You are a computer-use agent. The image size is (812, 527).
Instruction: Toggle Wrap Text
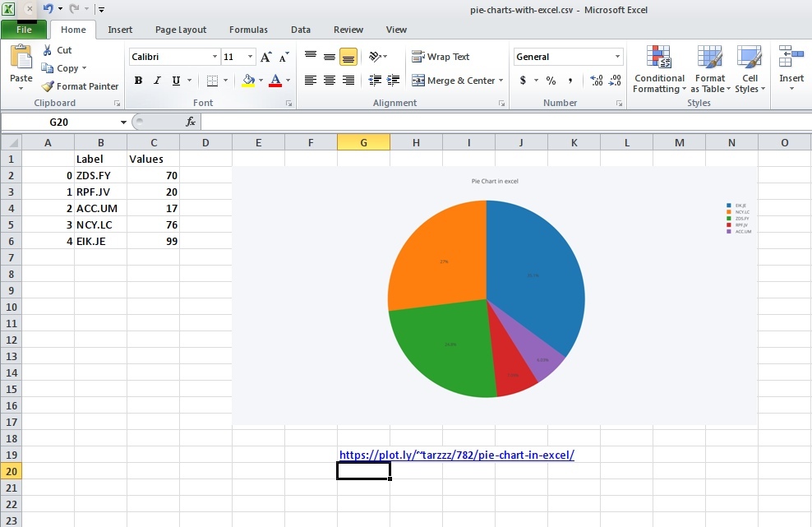[441, 57]
